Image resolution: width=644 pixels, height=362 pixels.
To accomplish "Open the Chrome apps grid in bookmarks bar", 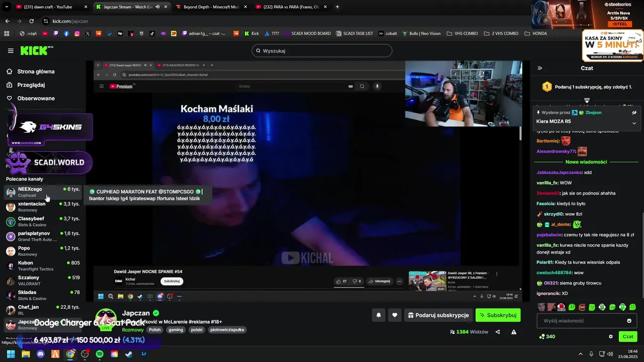I will point(7,34).
